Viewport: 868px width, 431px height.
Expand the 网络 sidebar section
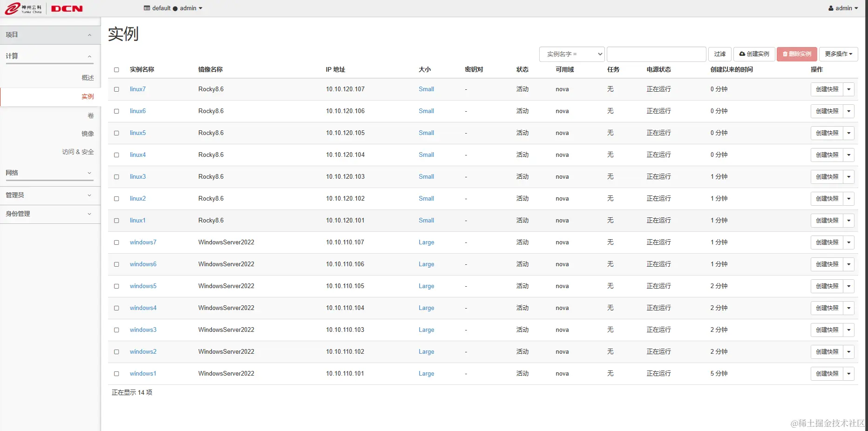(x=49, y=173)
